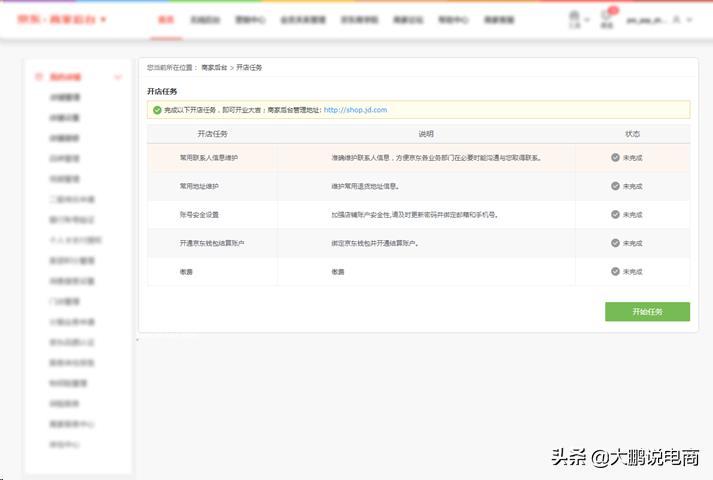Open message icon with red badge
713x480 pixels.
(x=608, y=18)
